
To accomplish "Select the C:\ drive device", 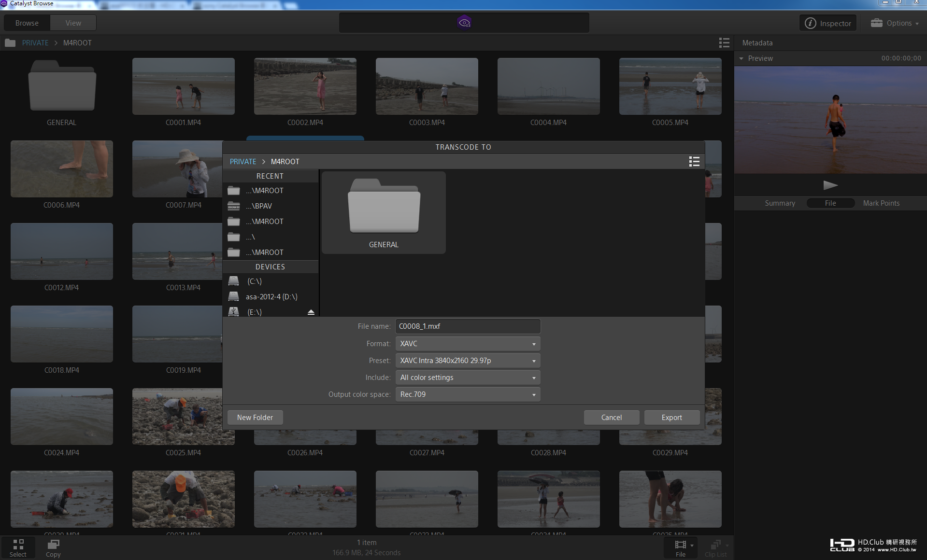I will click(271, 281).
